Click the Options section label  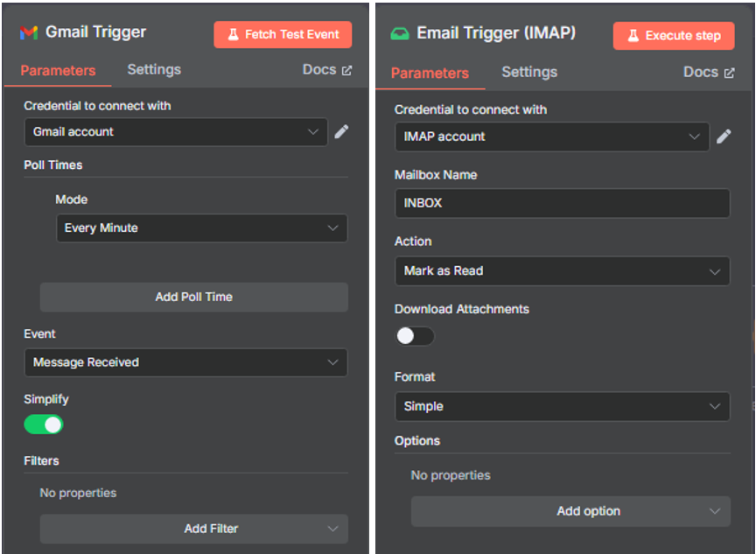point(417,441)
